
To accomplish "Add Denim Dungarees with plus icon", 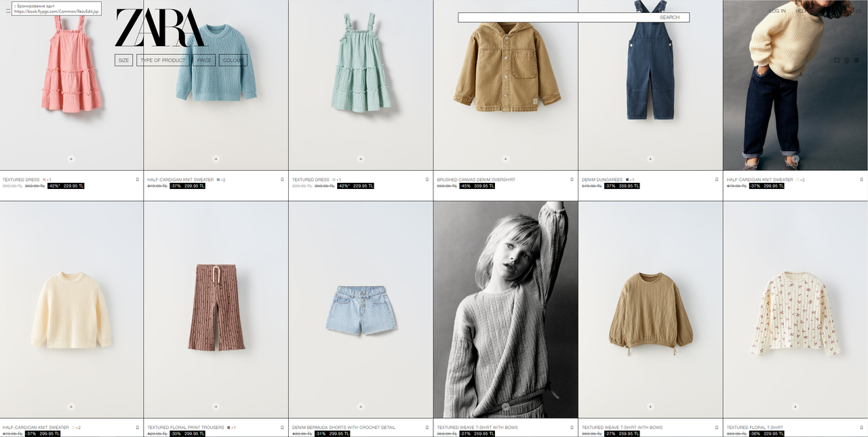I will pos(650,159).
